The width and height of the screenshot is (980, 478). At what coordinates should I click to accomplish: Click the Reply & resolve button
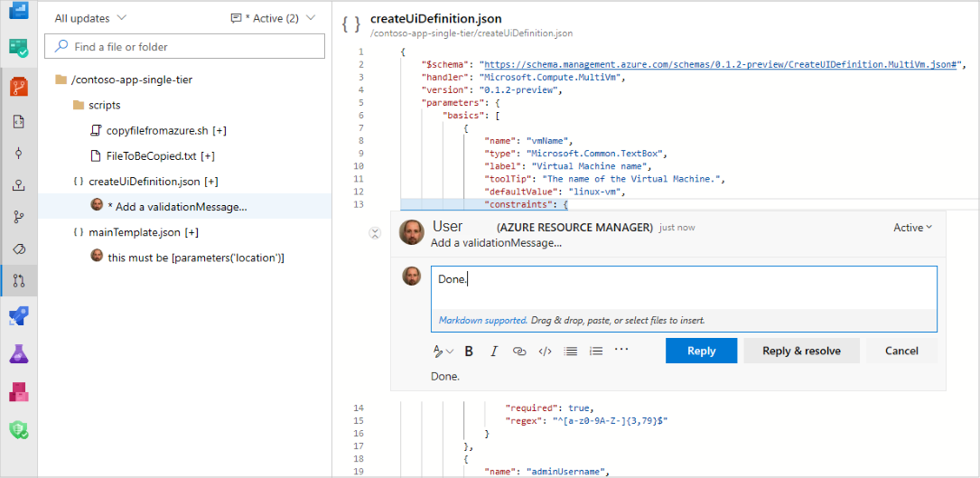click(x=801, y=351)
